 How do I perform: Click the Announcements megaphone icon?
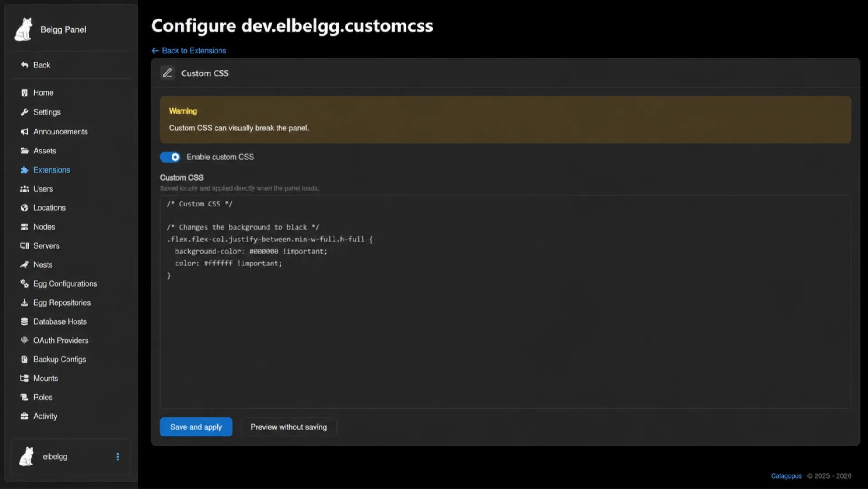click(x=24, y=132)
